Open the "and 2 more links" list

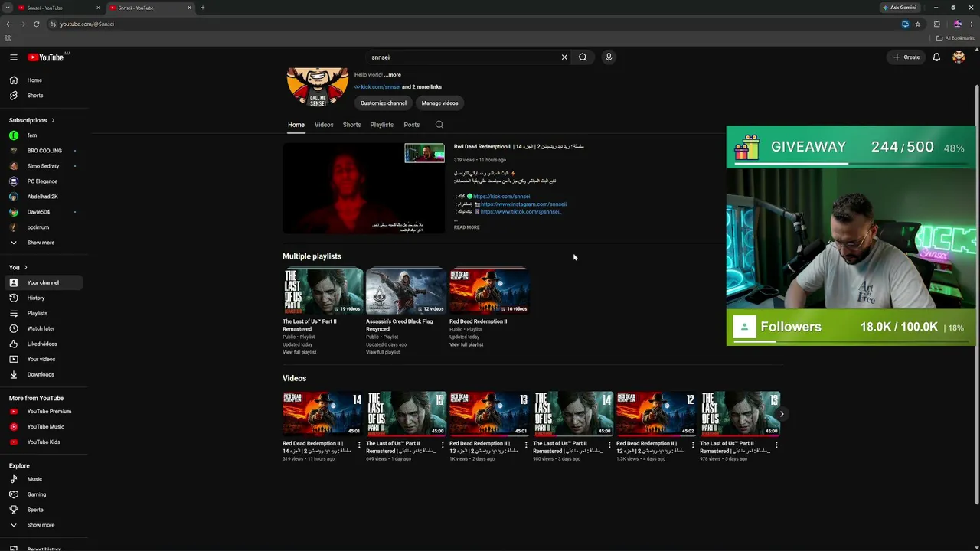(x=422, y=87)
